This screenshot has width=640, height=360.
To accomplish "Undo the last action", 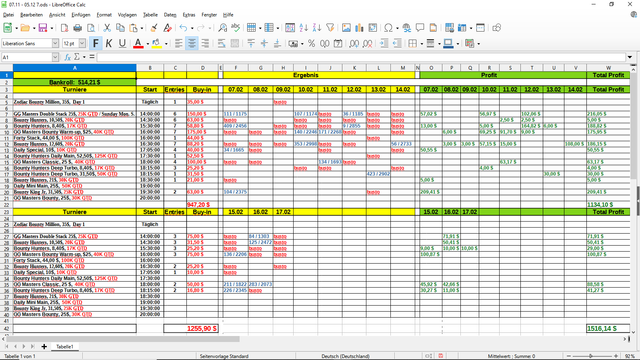I will (183, 28).
